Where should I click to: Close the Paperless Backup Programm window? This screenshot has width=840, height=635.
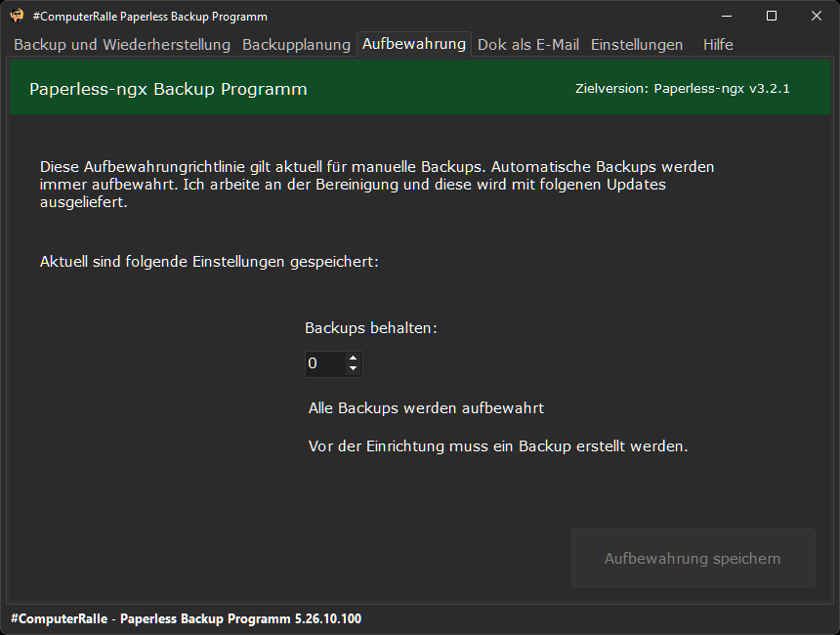(817, 16)
